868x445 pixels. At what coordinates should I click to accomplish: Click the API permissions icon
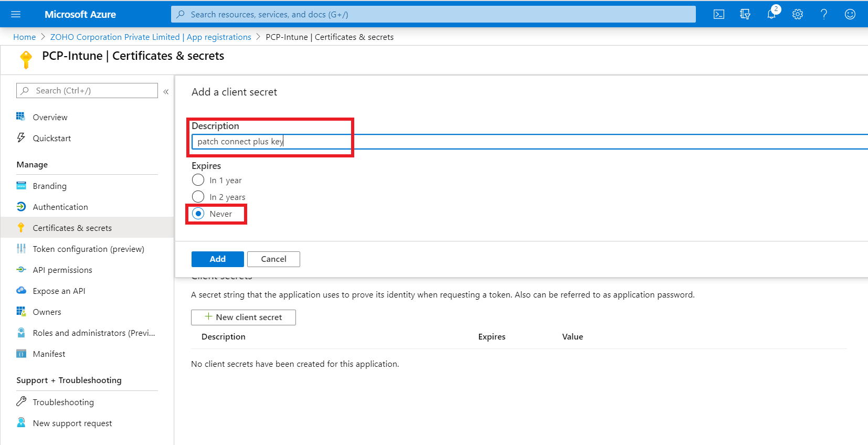click(21, 270)
